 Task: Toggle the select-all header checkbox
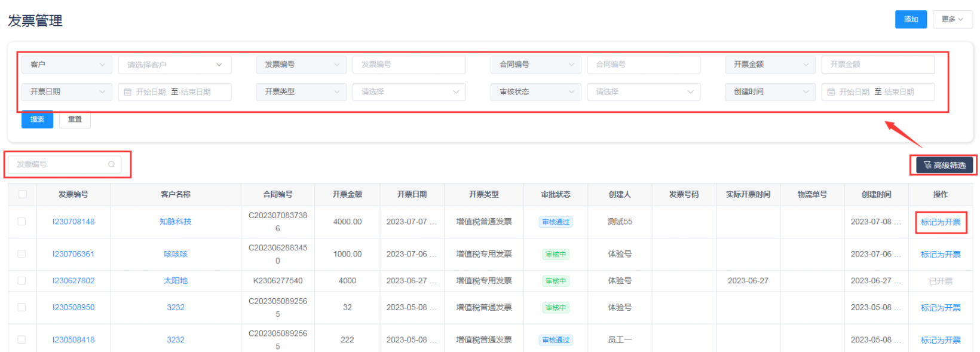pos(23,194)
